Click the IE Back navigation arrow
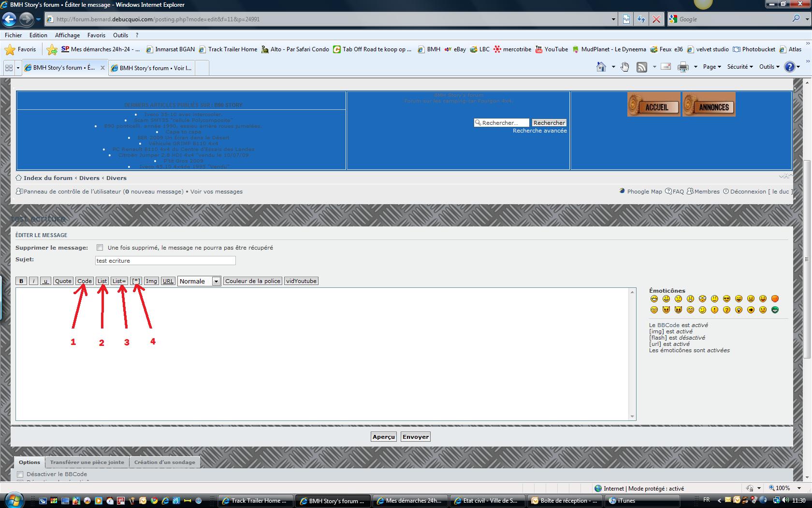The height and width of the screenshot is (508, 812). 9,19
